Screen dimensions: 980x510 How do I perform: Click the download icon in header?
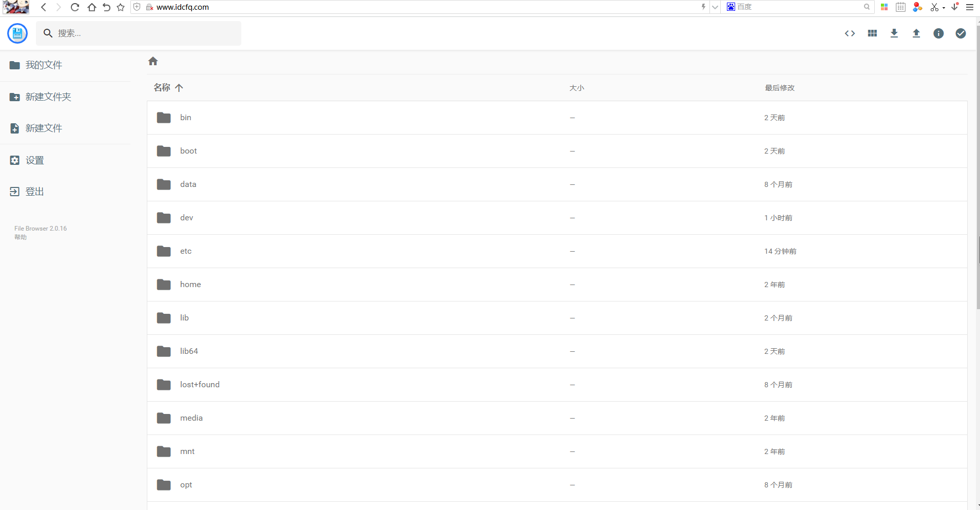pyautogui.click(x=894, y=33)
